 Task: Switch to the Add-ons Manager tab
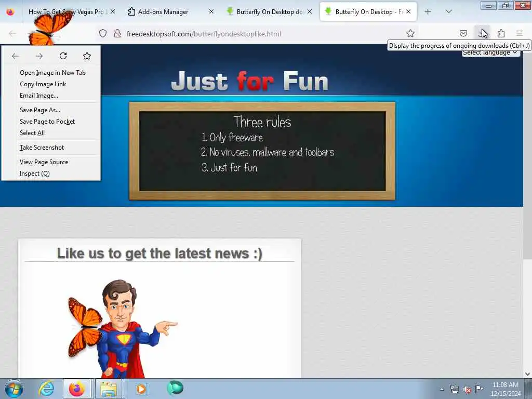163,12
